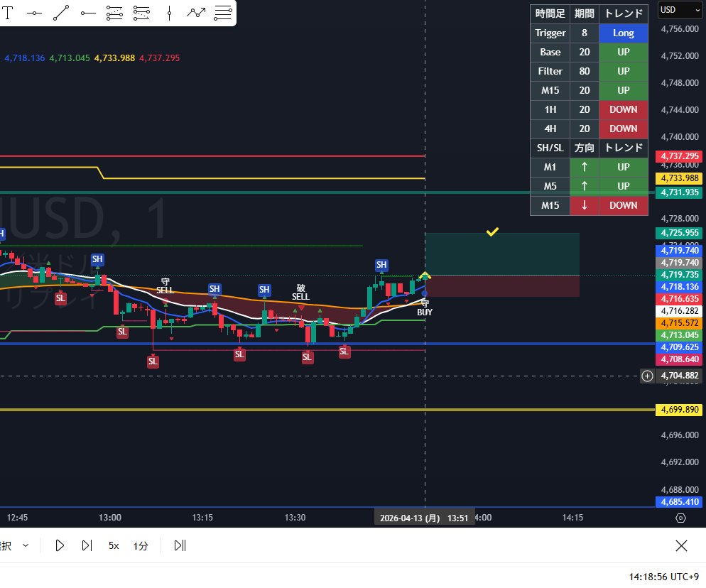This screenshot has height=588, width=706.
Task: Click the 期間 table header
Action: (x=585, y=13)
